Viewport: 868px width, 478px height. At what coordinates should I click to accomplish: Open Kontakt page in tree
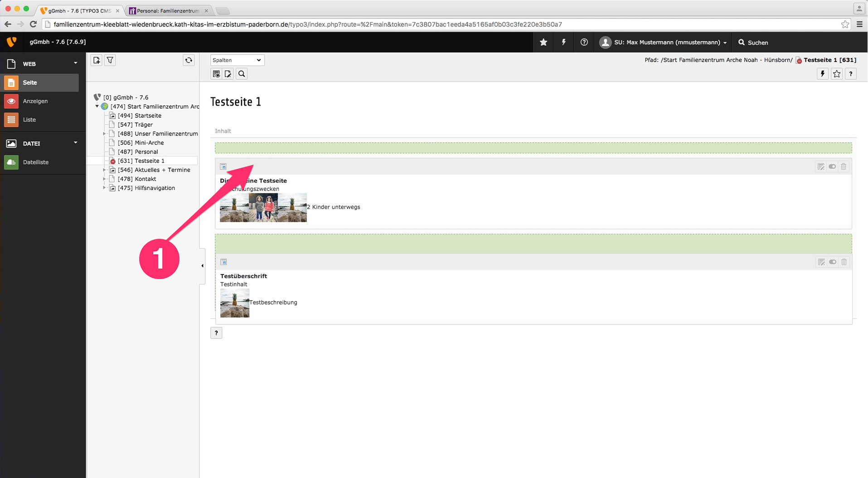(x=145, y=179)
